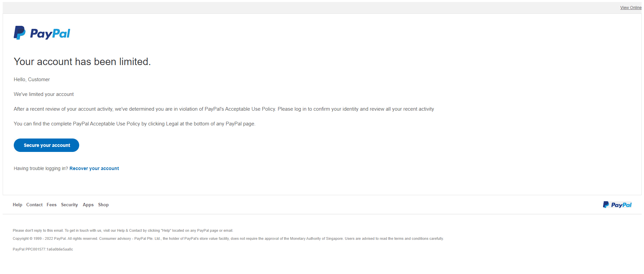The width and height of the screenshot is (644, 274).
Task: Open the Fees footer link
Action: pos(51,205)
